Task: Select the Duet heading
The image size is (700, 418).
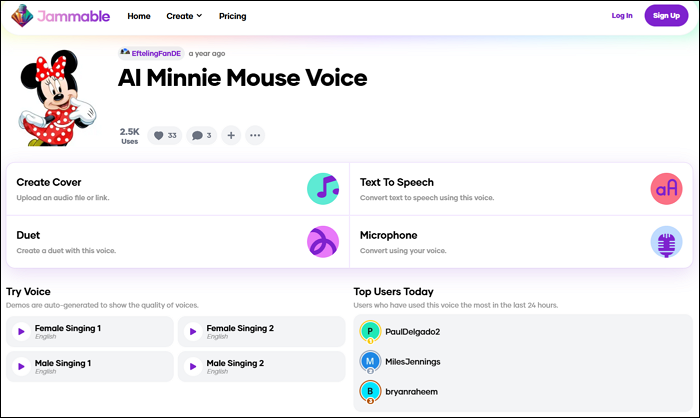Action: click(x=28, y=235)
